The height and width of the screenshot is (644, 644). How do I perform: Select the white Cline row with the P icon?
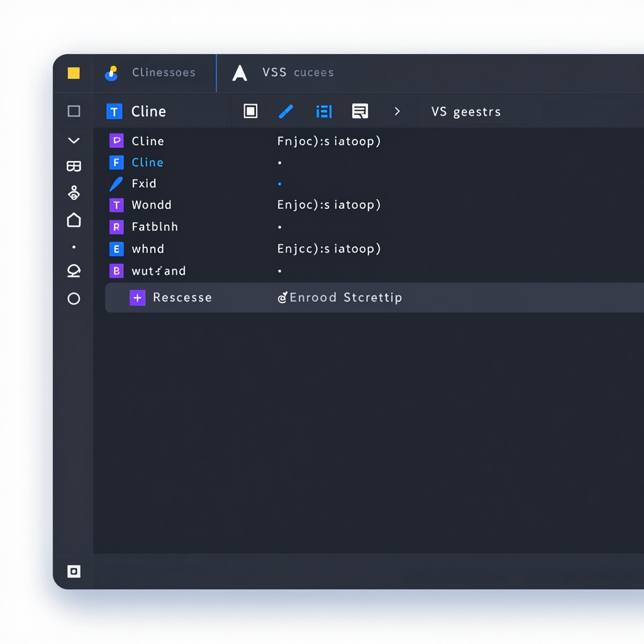[x=148, y=142]
